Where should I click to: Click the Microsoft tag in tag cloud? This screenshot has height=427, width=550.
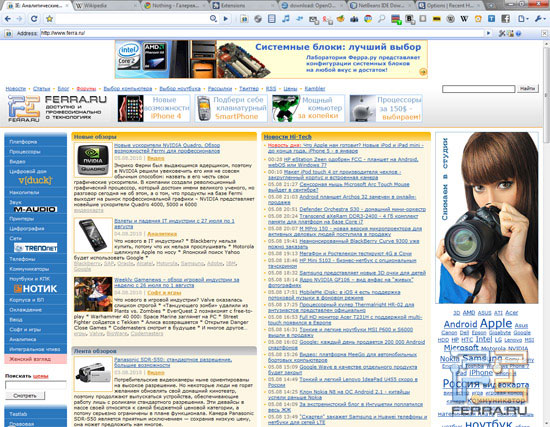pyautogui.click(x=461, y=347)
